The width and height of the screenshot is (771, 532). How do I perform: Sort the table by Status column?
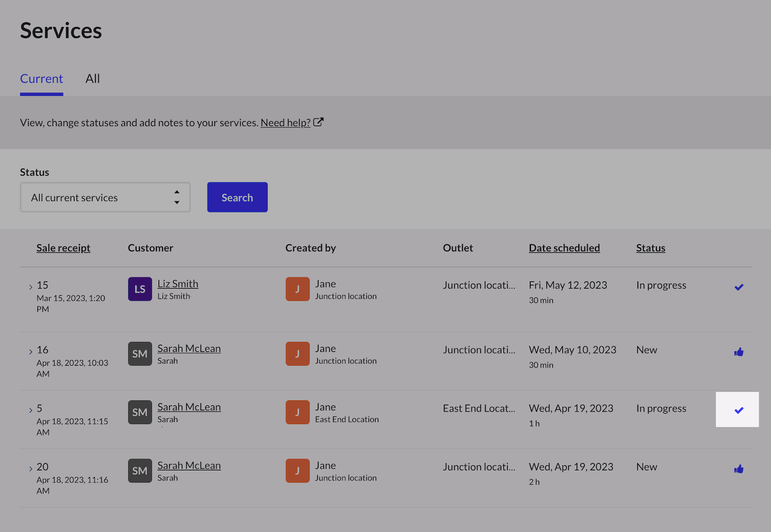pyautogui.click(x=650, y=248)
